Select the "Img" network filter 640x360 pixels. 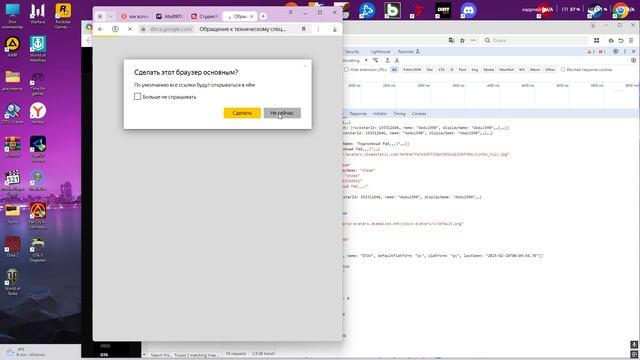pos(475,70)
